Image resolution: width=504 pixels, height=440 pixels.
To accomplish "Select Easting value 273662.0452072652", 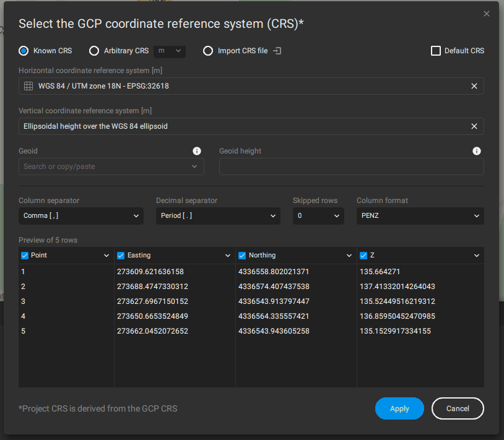I will [x=152, y=331].
